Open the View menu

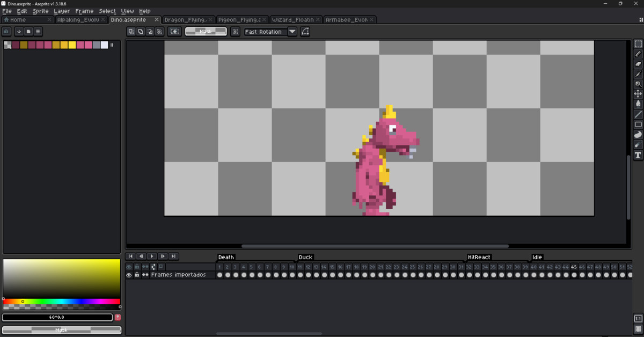click(x=128, y=11)
